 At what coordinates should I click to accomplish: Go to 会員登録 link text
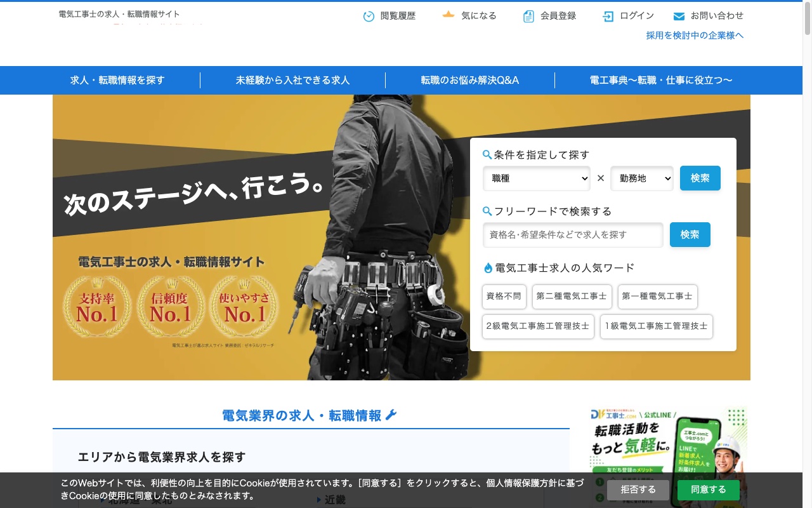[558, 16]
